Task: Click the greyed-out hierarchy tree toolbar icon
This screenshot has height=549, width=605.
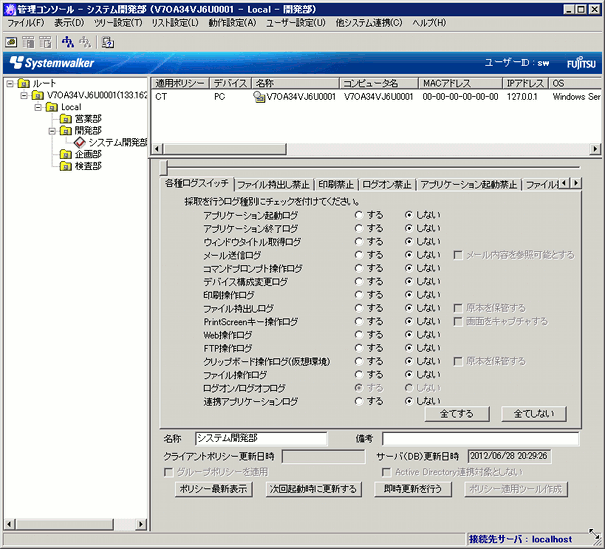Action: [x=85, y=42]
